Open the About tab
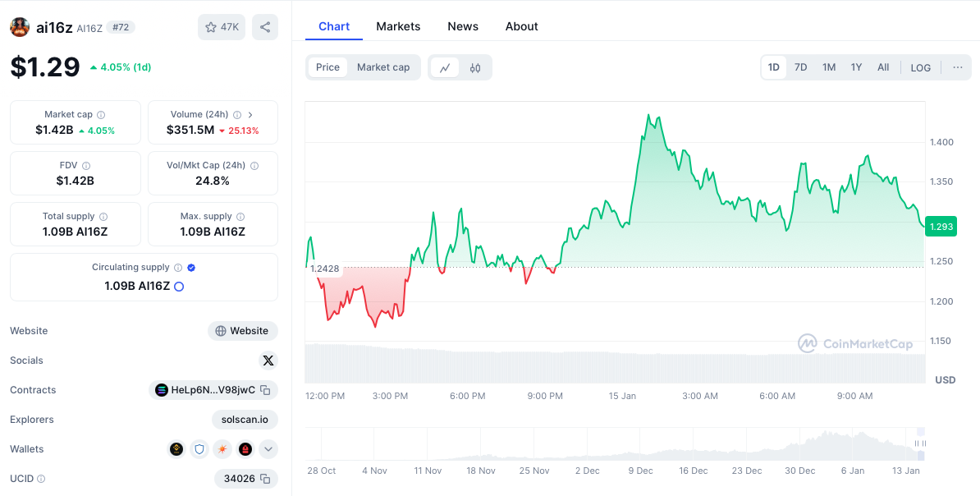The image size is (980, 496). coord(521,26)
